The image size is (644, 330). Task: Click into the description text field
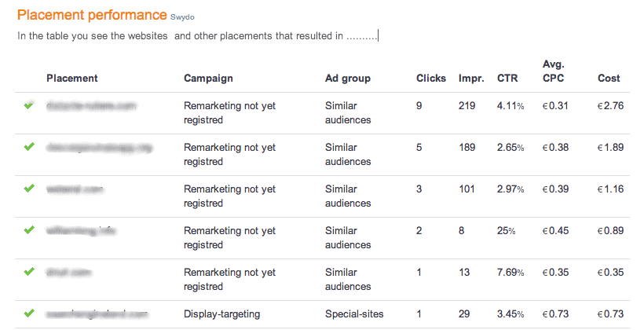[x=198, y=36]
